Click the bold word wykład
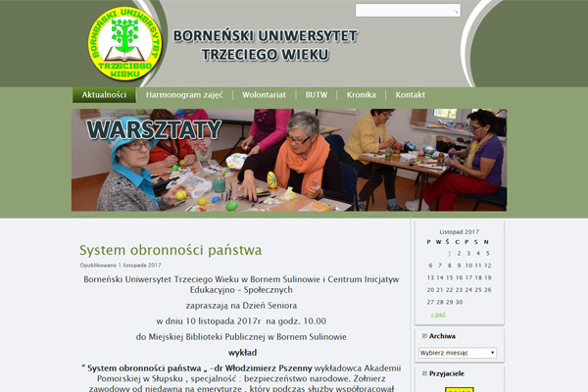Image resolution: width=588 pixels, height=392 pixels. click(243, 353)
